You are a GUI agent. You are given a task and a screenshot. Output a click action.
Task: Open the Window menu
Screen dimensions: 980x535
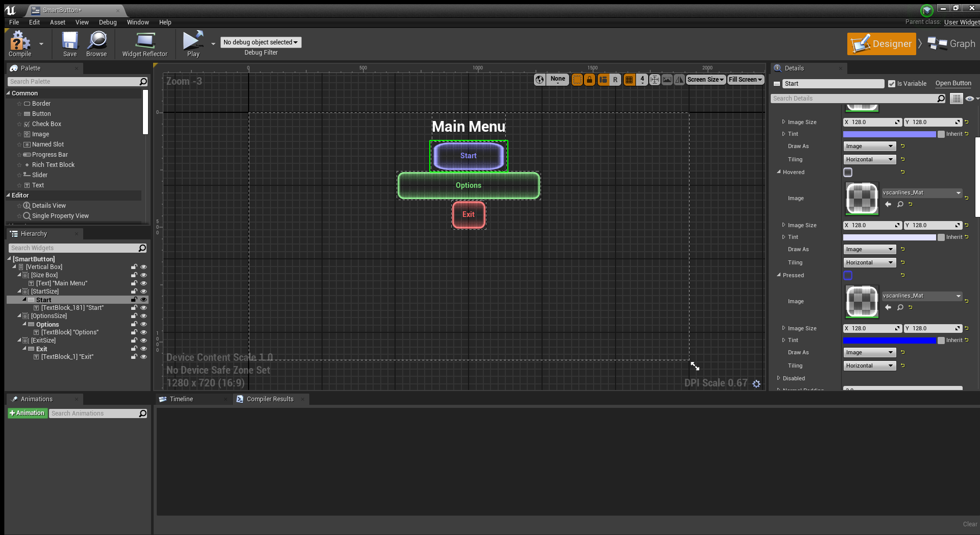(x=138, y=22)
